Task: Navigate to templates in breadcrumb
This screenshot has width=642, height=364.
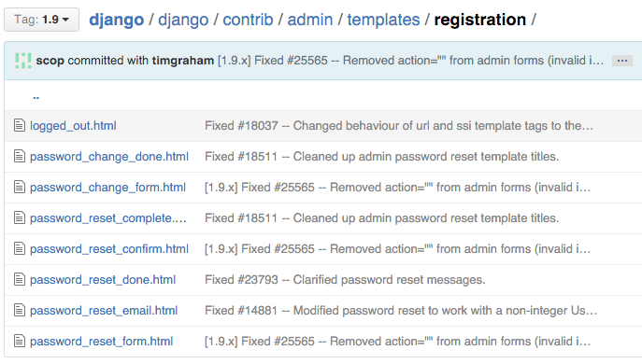Action: (x=383, y=20)
